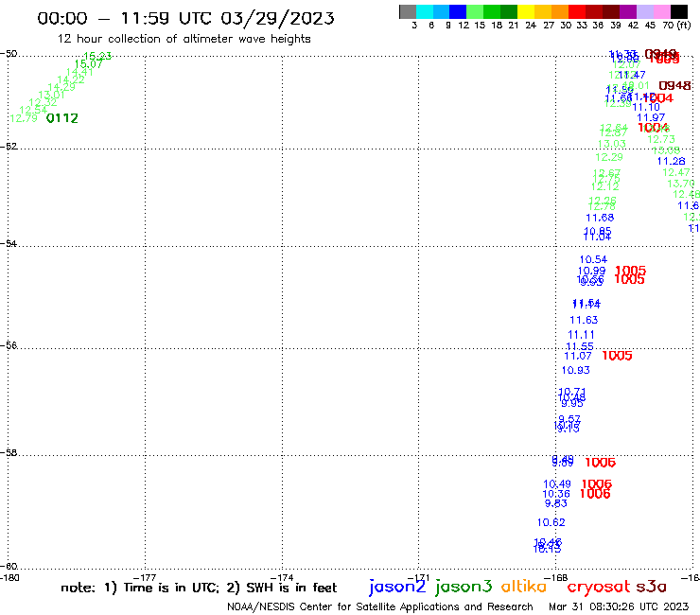This screenshot has height=615, width=700.
Task: Select the '10.62' wave height reading
Action: (551, 522)
